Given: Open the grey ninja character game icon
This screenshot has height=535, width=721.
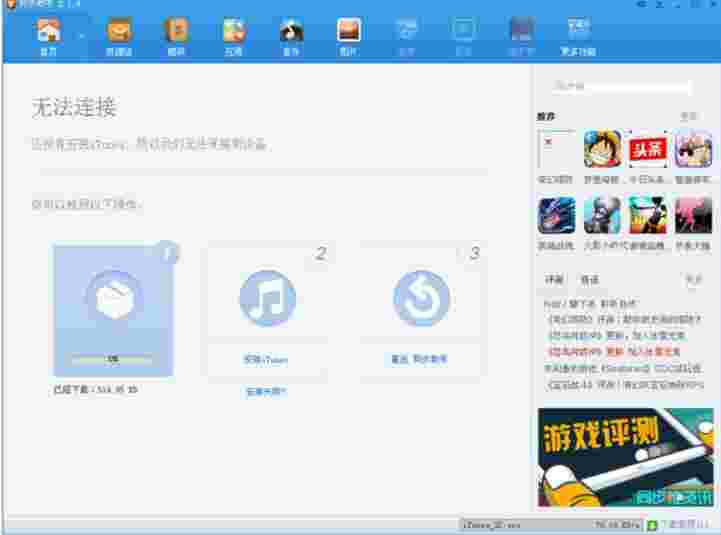Looking at the screenshot, I should [602, 215].
